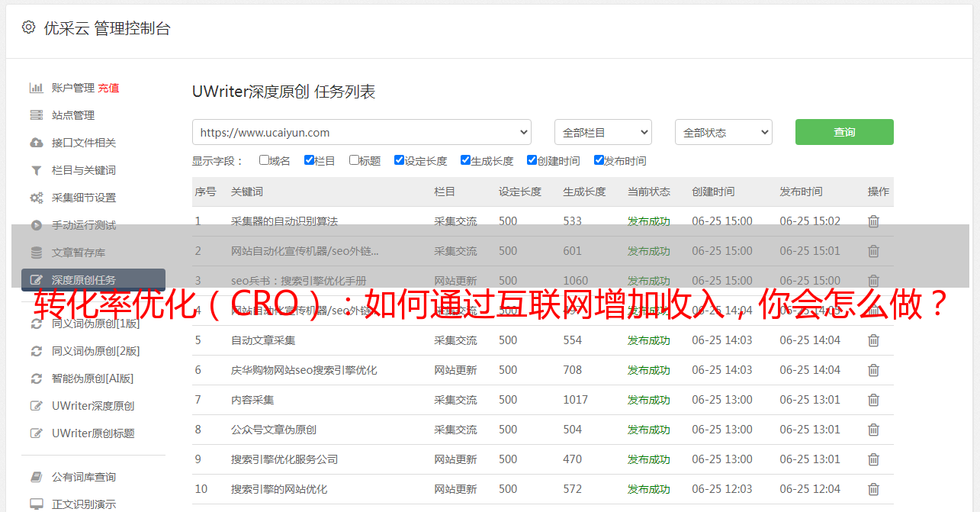This screenshot has width=980, height=512.
Task: Enable the 域名 display field checkbox
Action: tap(264, 160)
